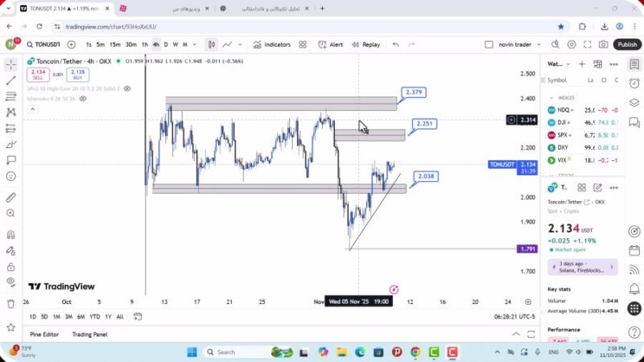Image resolution: width=644 pixels, height=362 pixels.
Task: Delete drawings with the trash icon
Action: 10,303
